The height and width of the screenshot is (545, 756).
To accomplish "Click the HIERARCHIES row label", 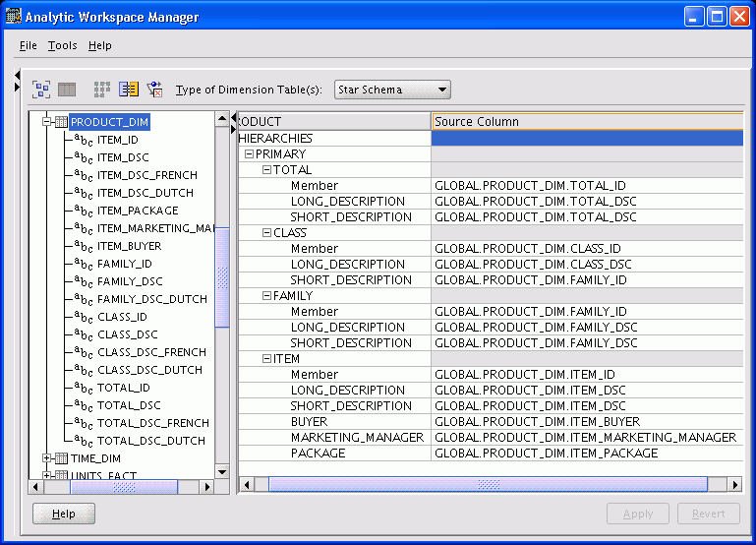I will tap(275, 139).
